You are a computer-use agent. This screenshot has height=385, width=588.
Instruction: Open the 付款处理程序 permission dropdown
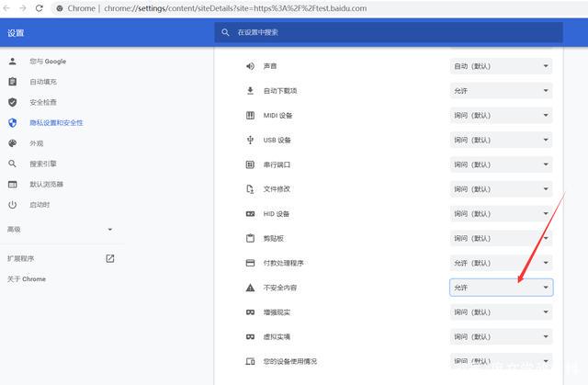[x=501, y=263]
